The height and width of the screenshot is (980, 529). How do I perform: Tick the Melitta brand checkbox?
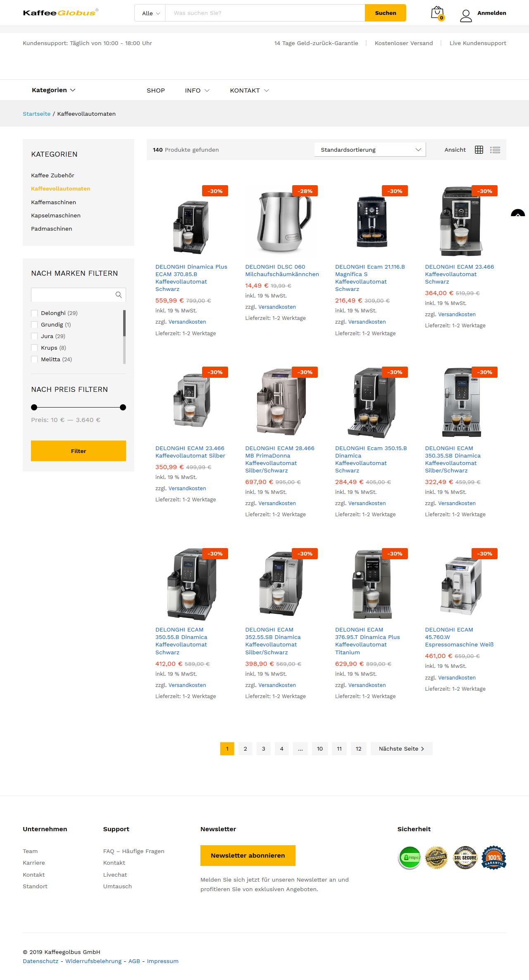34,360
